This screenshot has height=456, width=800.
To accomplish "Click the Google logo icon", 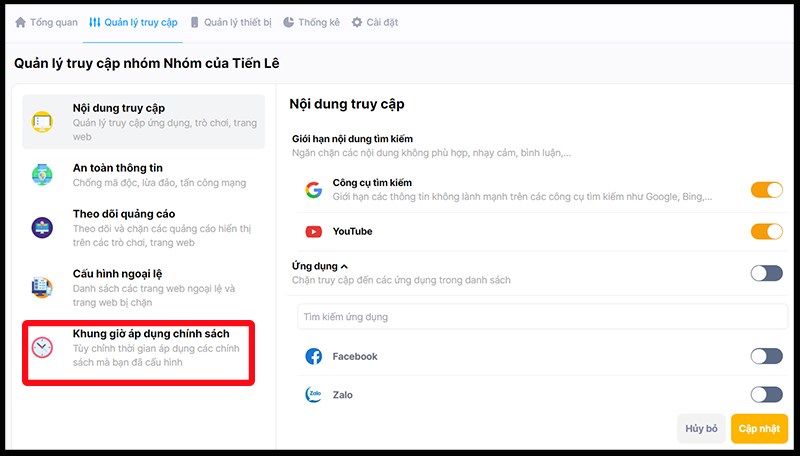I will click(314, 190).
